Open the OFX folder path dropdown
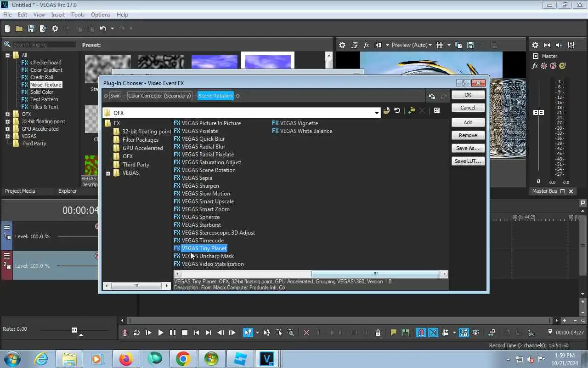588x368 pixels. [377, 113]
